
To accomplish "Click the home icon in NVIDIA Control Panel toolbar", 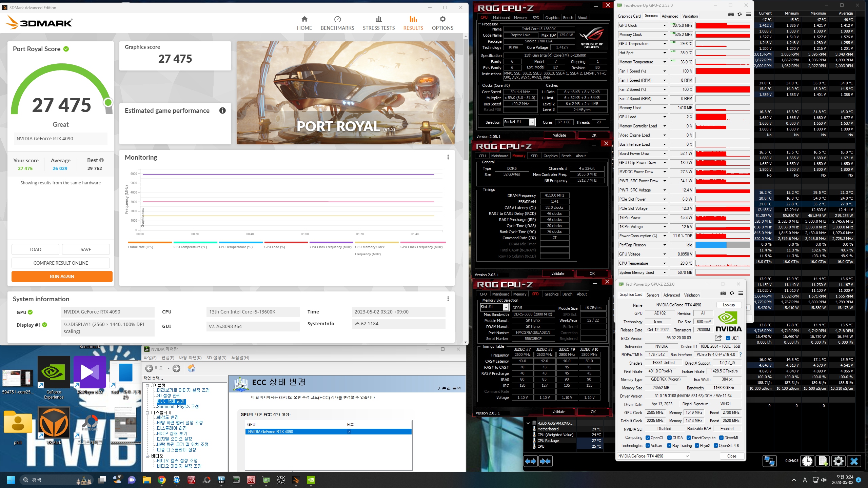I will tap(191, 368).
